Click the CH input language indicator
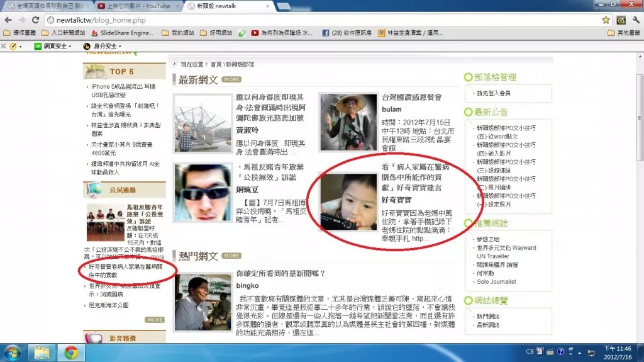 (x=530, y=352)
